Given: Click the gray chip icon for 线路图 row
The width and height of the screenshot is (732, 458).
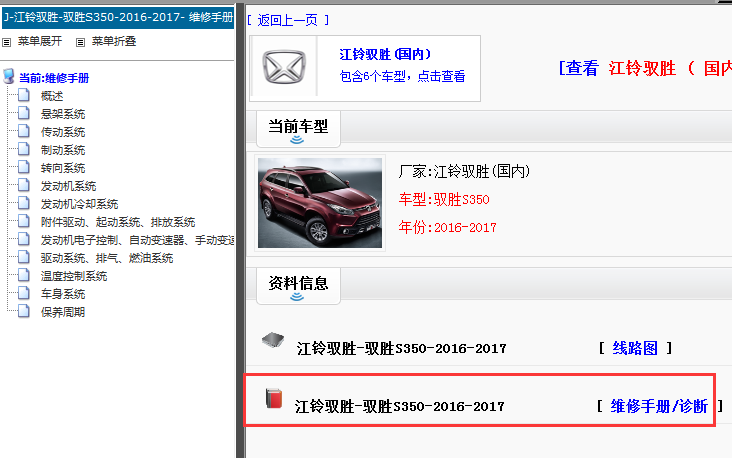Looking at the screenshot, I should coord(273,340).
